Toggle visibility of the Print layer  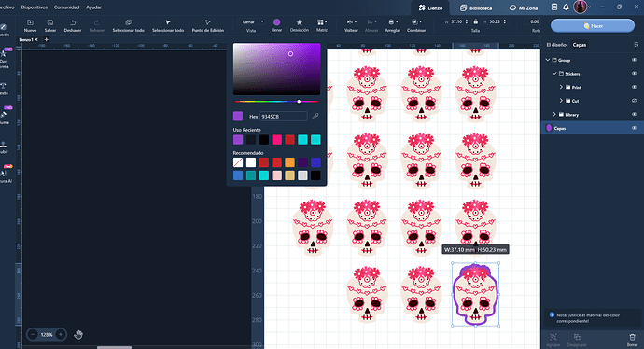click(x=634, y=87)
